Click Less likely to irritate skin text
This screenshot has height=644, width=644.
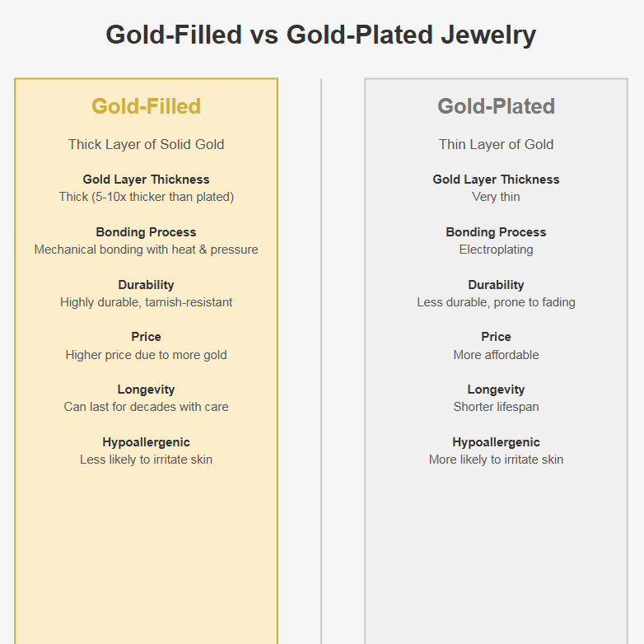click(146, 460)
